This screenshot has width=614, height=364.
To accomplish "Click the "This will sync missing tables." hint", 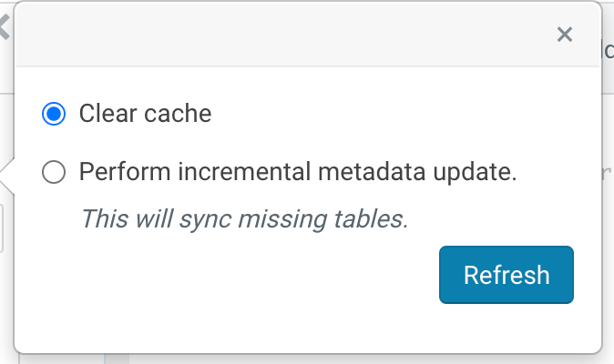I will [244, 218].
